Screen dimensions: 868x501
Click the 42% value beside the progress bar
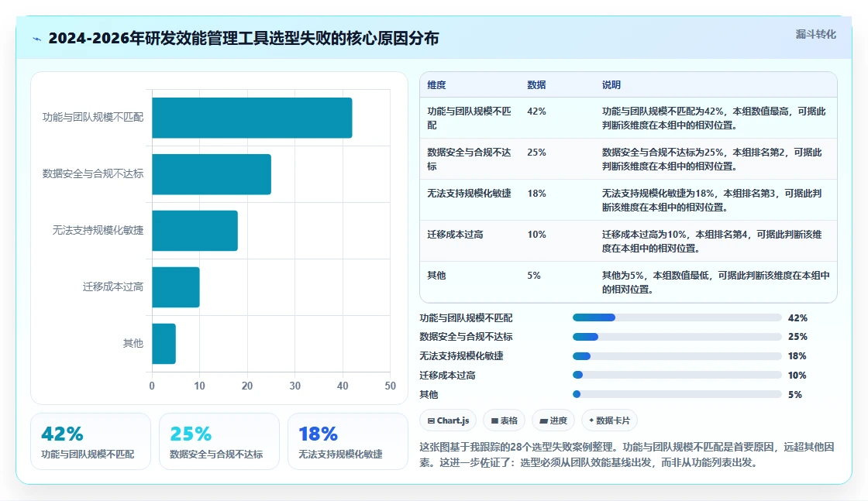pos(797,318)
